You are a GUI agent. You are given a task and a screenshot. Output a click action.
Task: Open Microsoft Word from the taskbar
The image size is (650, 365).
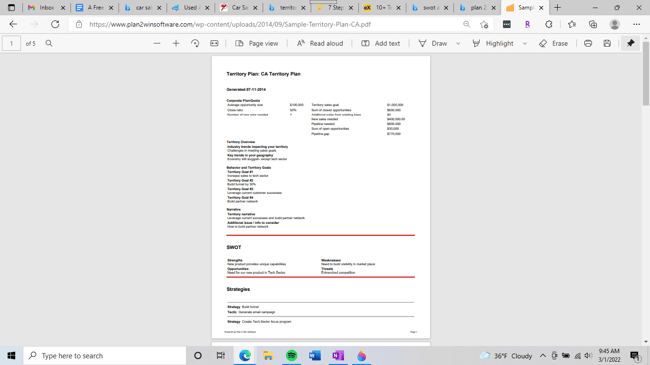[x=315, y=356]
